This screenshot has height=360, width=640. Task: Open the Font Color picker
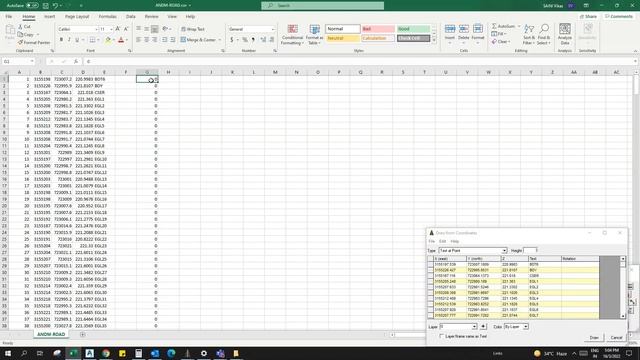tap(121, 40)
